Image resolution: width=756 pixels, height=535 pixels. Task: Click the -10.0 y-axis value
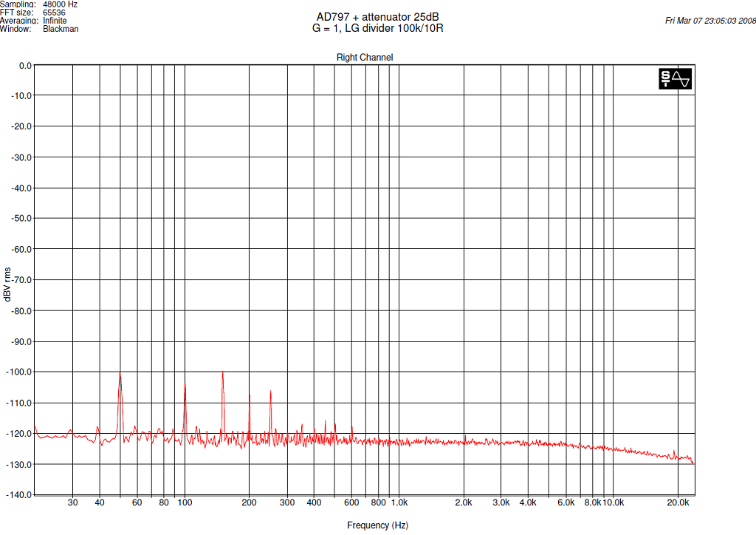tap(21, 95)
